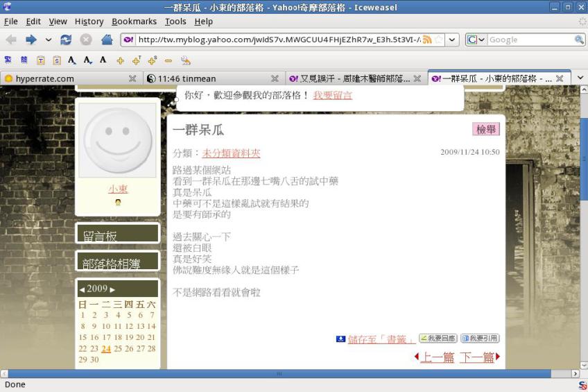The image size is (588, 392).
Task: Open the search engine selector dropdown
Action: coord(473,40)
